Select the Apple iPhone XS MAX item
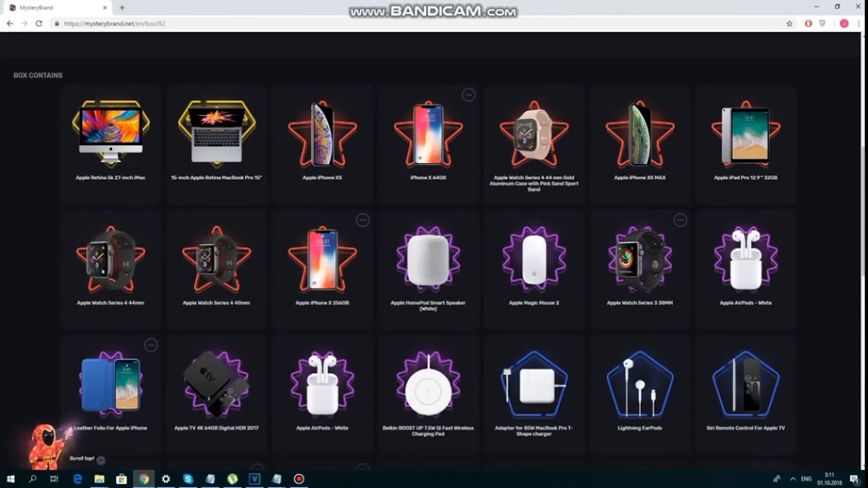 [639, 144]
